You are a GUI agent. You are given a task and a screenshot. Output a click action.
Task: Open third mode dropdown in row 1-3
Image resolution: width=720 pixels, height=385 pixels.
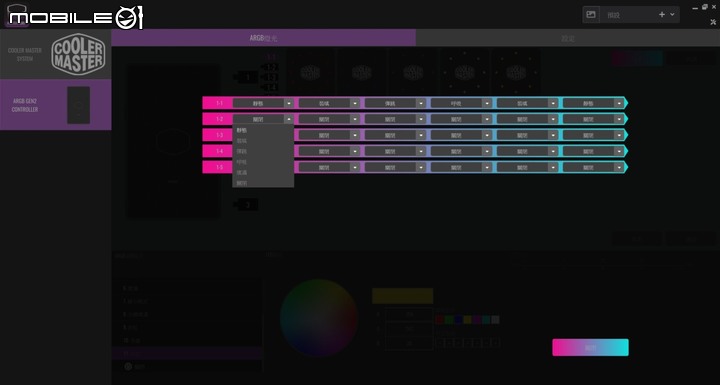point(395,136)
